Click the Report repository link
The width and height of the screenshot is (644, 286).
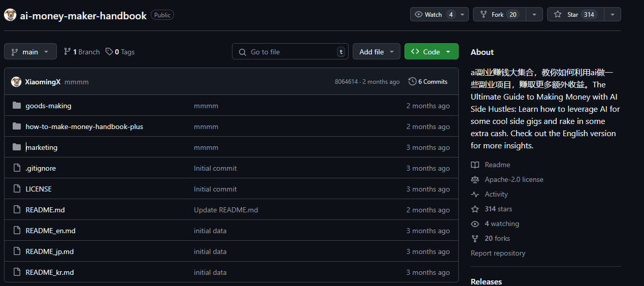coord(498,253)
